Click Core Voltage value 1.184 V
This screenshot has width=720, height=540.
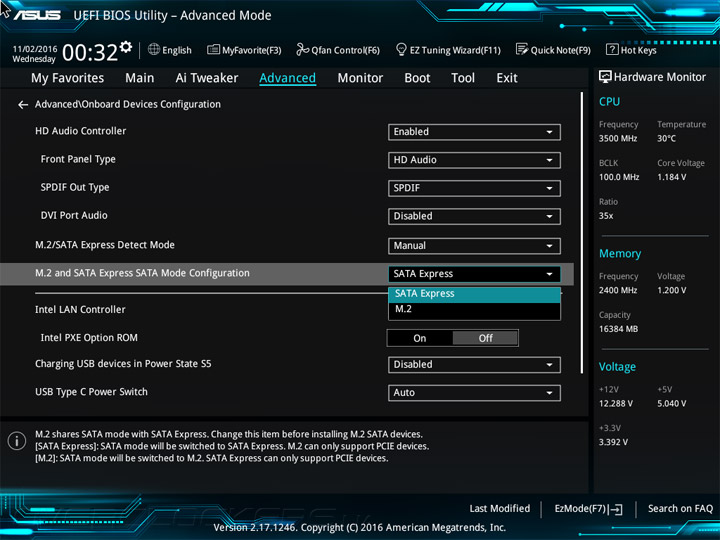[671, 177]
